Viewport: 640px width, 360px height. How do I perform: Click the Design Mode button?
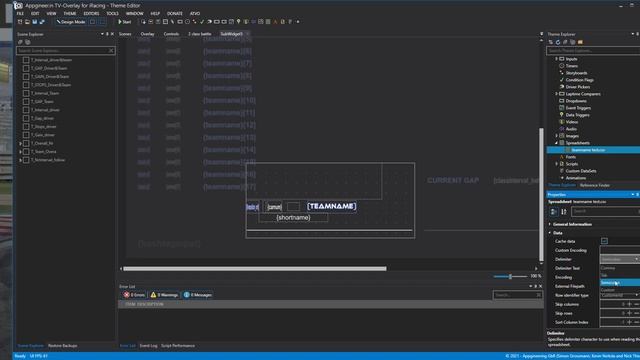point(71,22)
